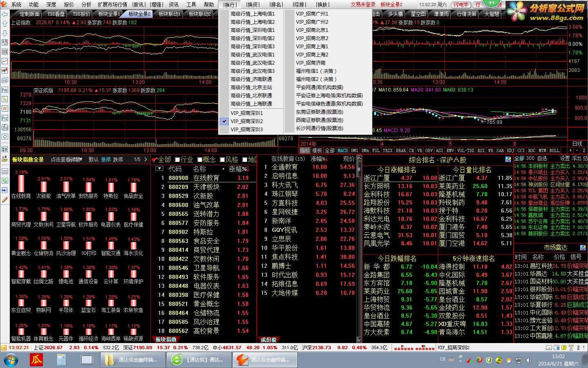This screenshot has width=588, height=368.
Task: Select the 880209 天津板块 row
Action: click(x=204, y=187)
